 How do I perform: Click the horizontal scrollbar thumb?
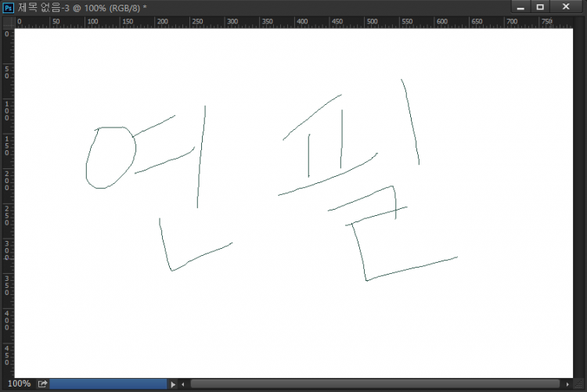[376, 384]
